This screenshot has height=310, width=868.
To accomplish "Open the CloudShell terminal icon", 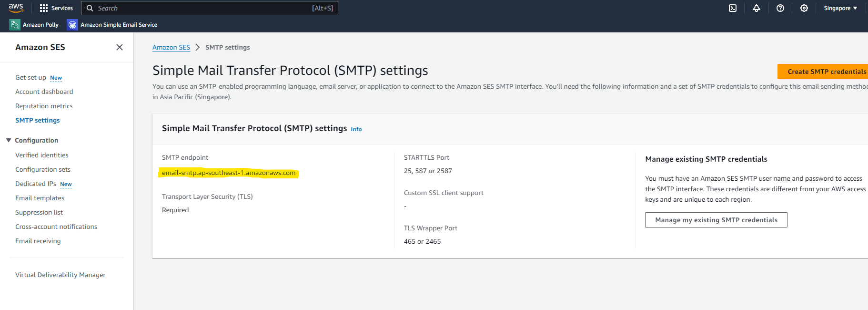I will click(733, 8).
